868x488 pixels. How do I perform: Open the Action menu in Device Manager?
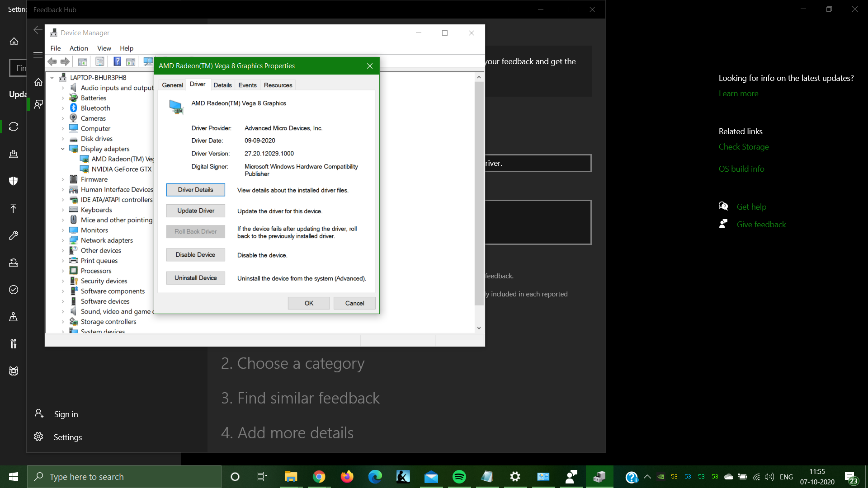click(79, 48)
